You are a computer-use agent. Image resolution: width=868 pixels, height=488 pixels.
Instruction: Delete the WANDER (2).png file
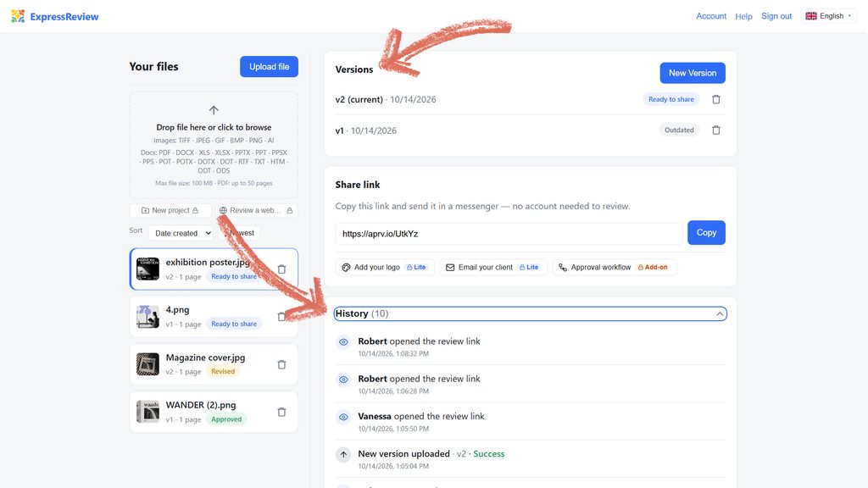tap(281, 413)
